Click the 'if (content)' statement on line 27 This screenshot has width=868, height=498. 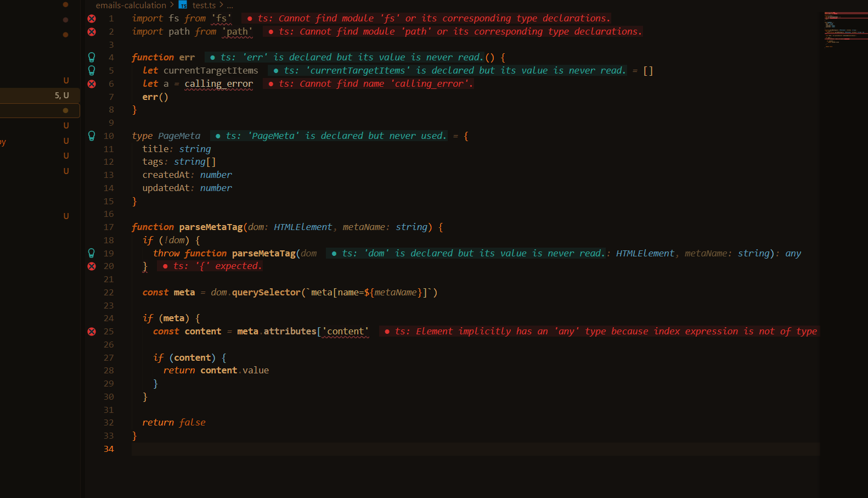[x=190, y=357]
